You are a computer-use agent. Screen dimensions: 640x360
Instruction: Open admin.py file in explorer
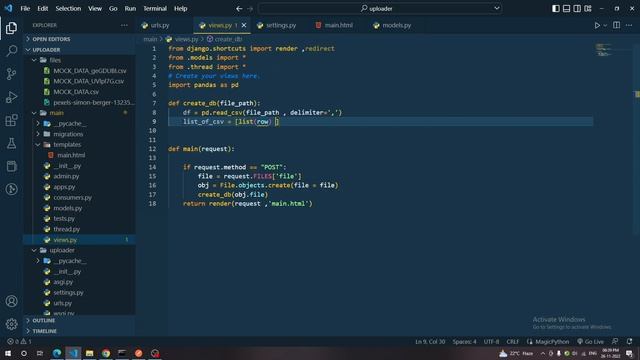coord(66,176)
